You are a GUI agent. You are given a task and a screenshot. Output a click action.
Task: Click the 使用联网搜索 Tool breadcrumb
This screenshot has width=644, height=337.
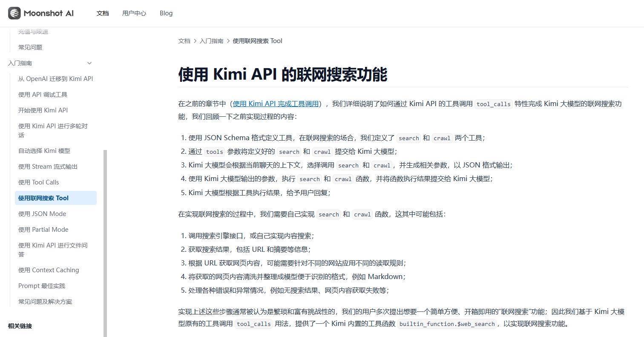257,41
